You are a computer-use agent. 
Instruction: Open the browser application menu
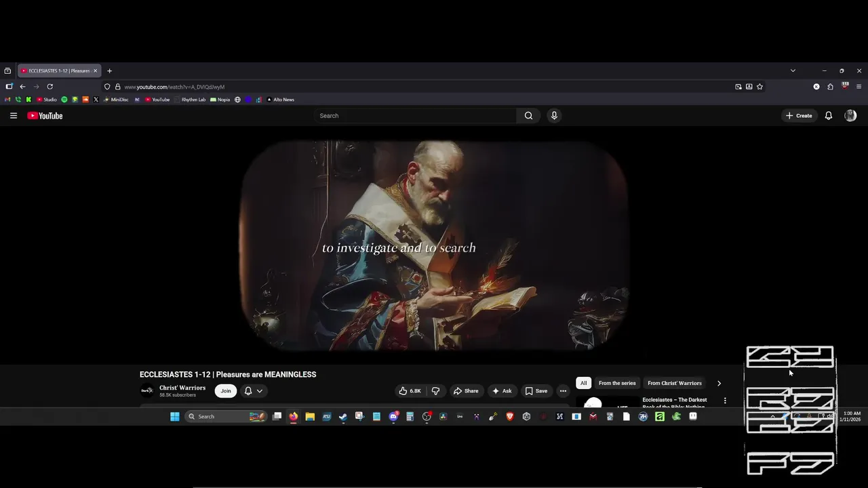point(859,87)
